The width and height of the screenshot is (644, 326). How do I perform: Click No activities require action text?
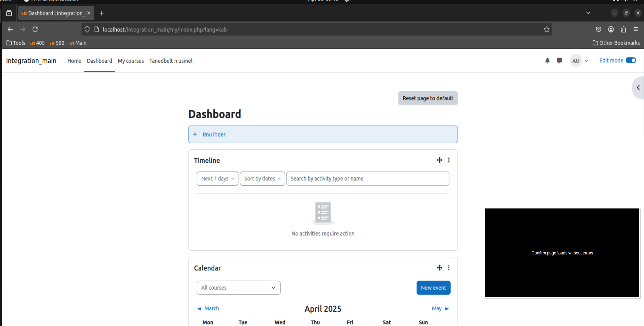[x=323, y=234]
